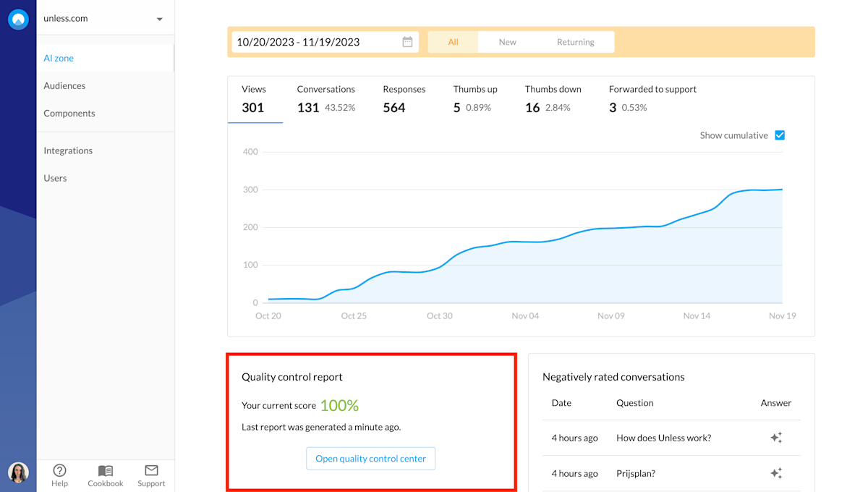Show the Thumbs up metric
The image size is (868, 492).
475,100
